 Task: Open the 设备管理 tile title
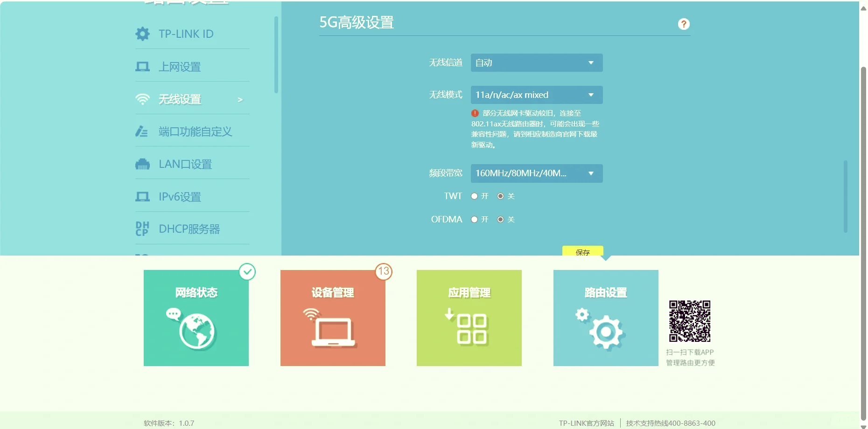[x=333, y=292]
